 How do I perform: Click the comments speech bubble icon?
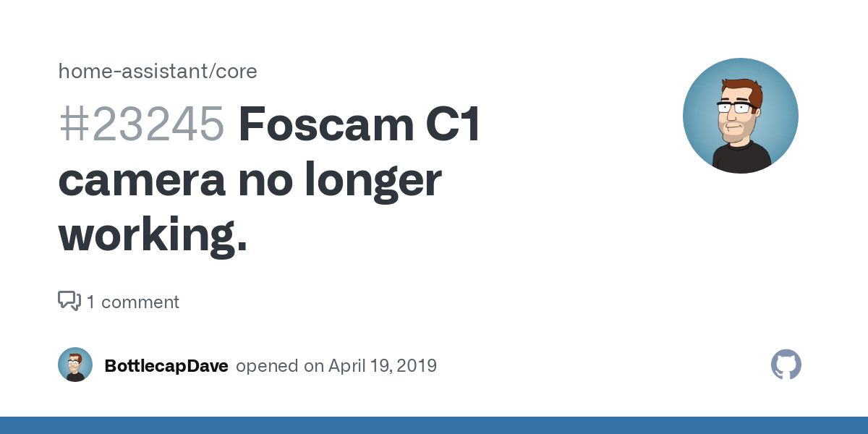(x=69, y=301)
